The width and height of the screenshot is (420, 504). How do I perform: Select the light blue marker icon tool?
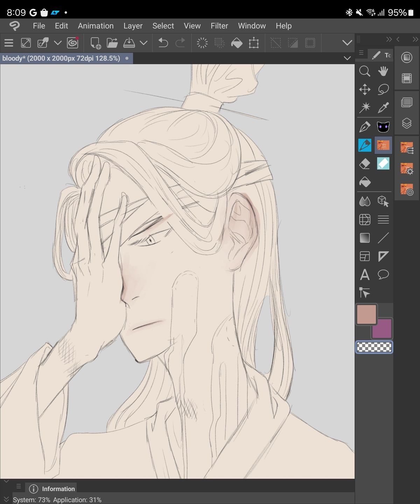click(x=383, y=164)
